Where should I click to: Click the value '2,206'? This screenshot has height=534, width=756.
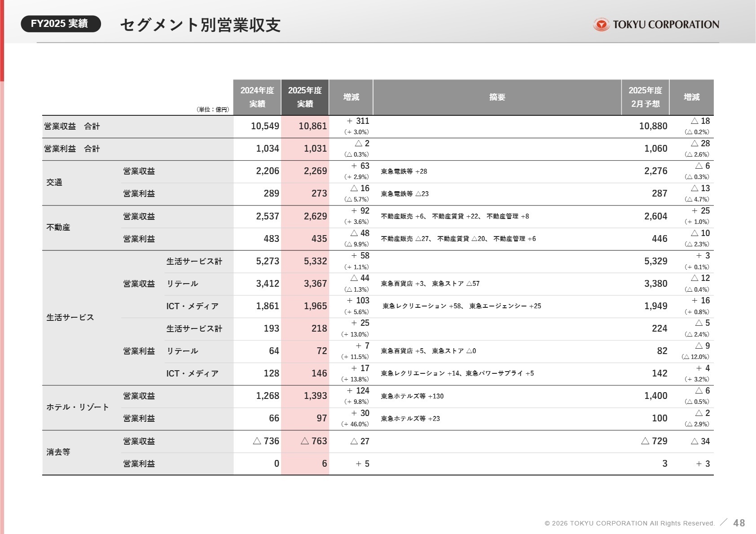pos(268,171)
